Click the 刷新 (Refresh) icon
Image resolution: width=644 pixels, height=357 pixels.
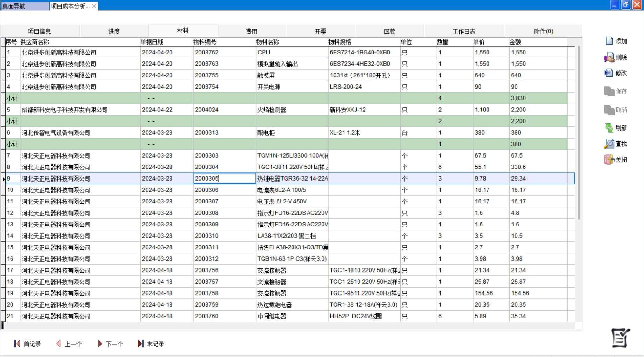tap(609, 128)
